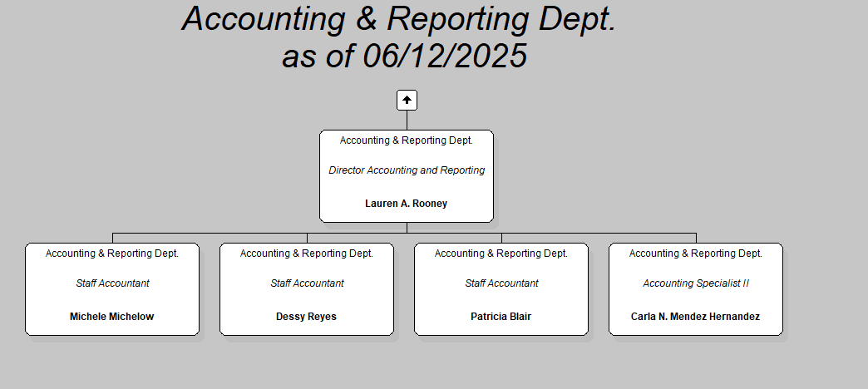Click department label in Patricia Blair box
868x389 pixels.
coord(501,254)
